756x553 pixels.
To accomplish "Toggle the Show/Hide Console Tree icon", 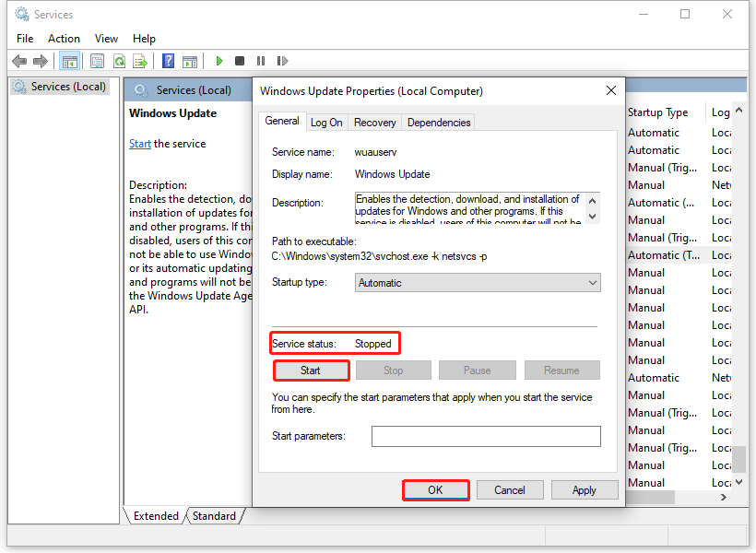I will click(69, 61).
